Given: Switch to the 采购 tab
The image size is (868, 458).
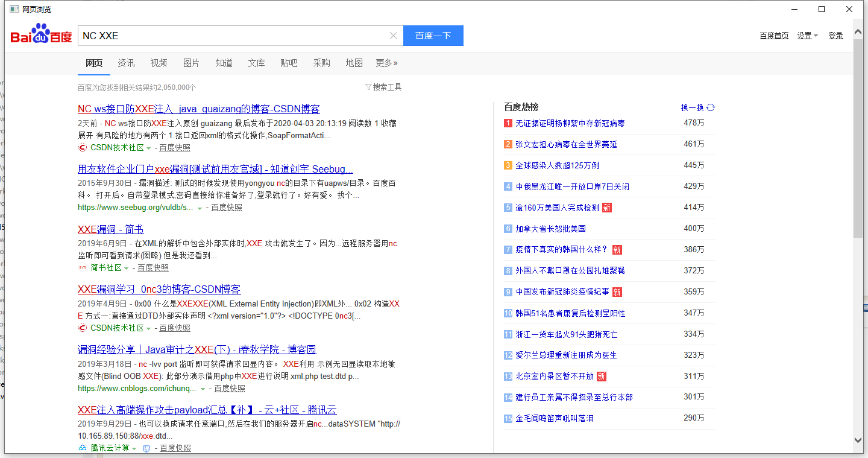Looking at the screenshot, I should (321, 63).
